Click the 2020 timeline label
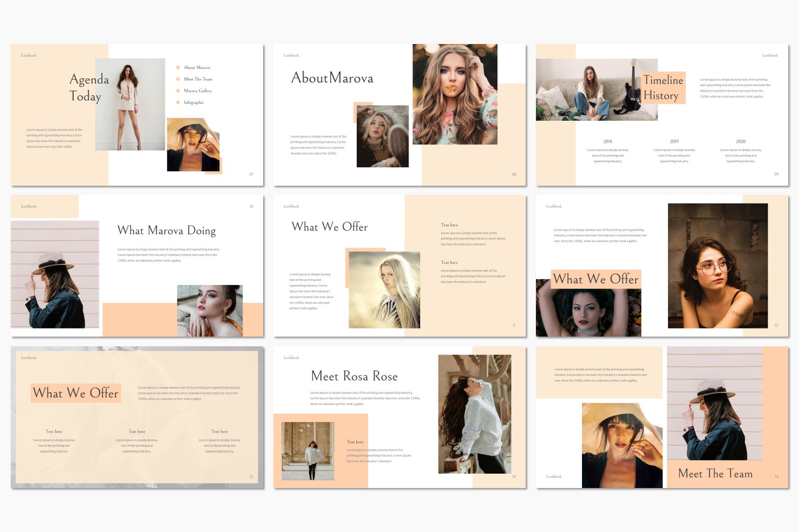 point(741,142)
